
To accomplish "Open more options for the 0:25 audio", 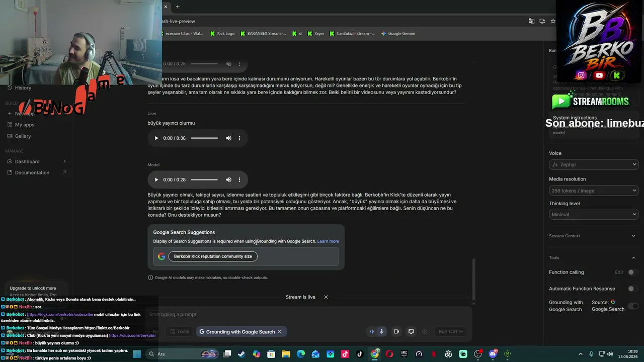I will point(239,64).
